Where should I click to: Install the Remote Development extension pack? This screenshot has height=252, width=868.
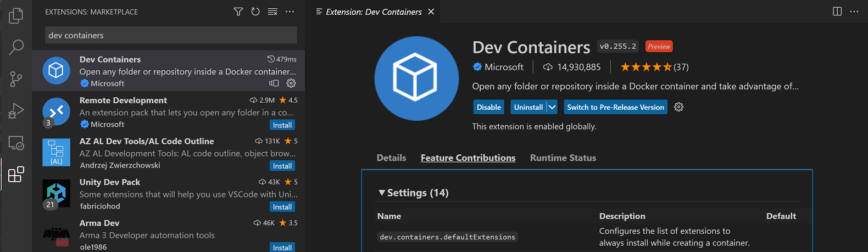(x=282, y=125)
